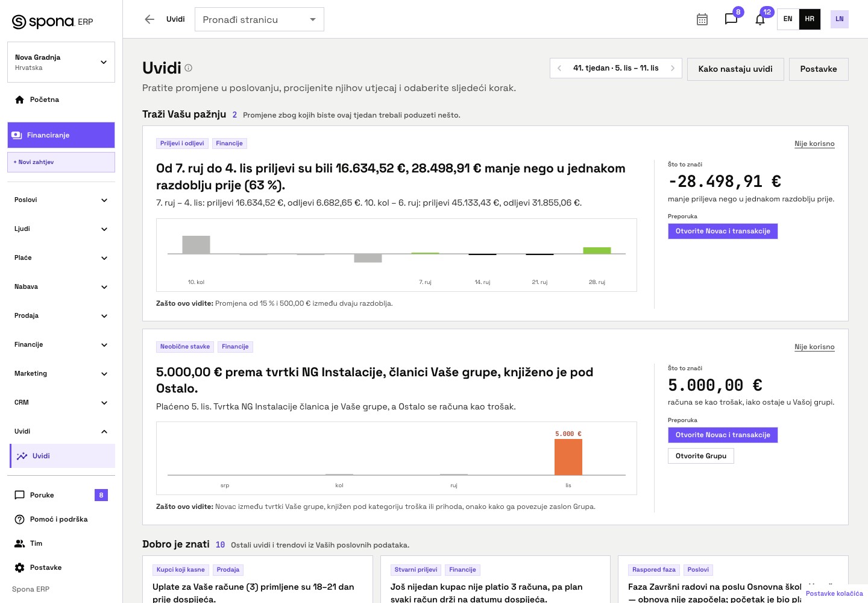
Task: Open Postavke kolačića cookie settings
Action: (x=834, y=593)
